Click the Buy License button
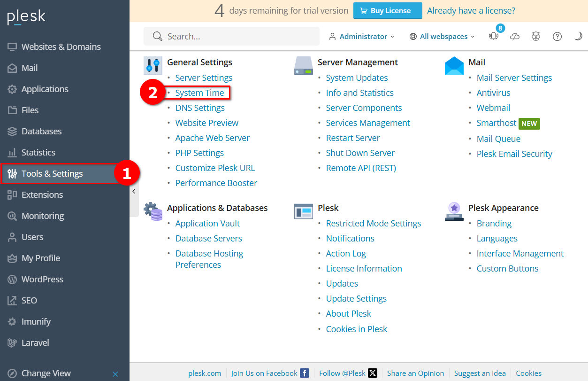This screenshot has width=588, height=381. pyautogui.click(x=388, y=10)
